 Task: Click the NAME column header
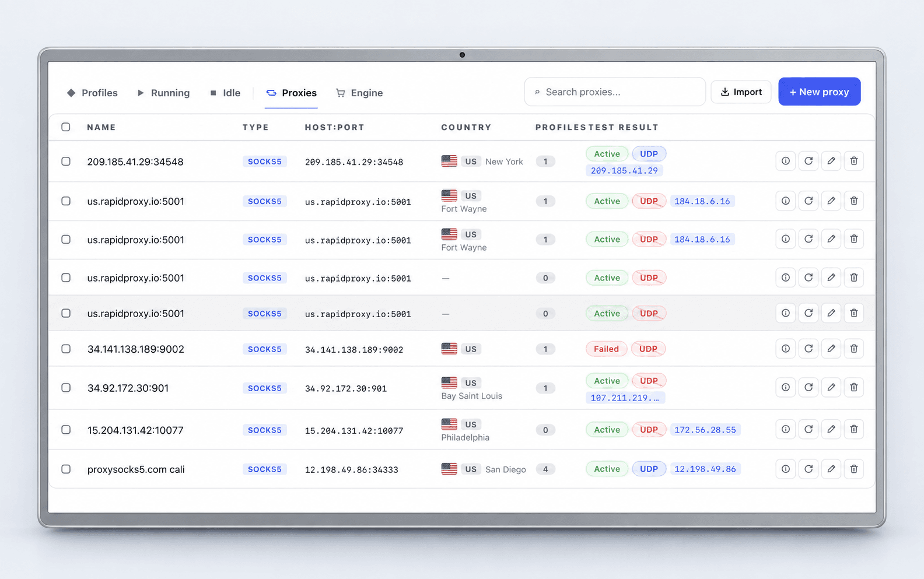pos(101,127)
